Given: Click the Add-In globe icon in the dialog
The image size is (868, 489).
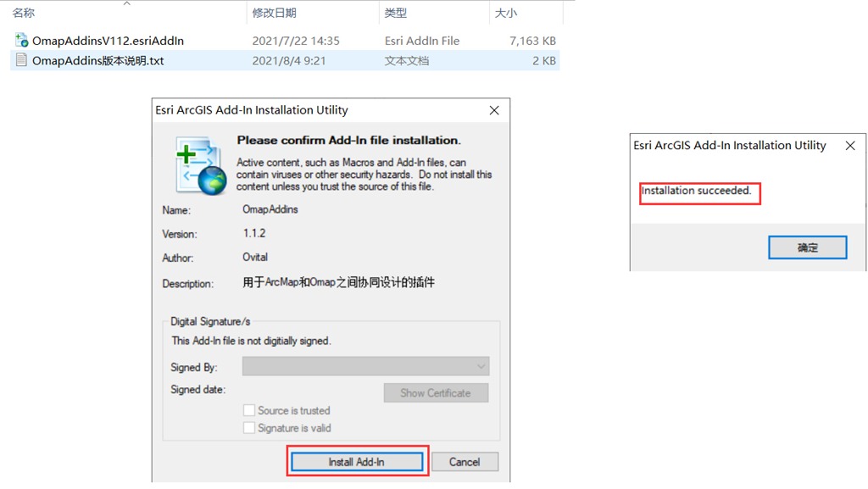Looking at the screenshot, I should [201, 164].
